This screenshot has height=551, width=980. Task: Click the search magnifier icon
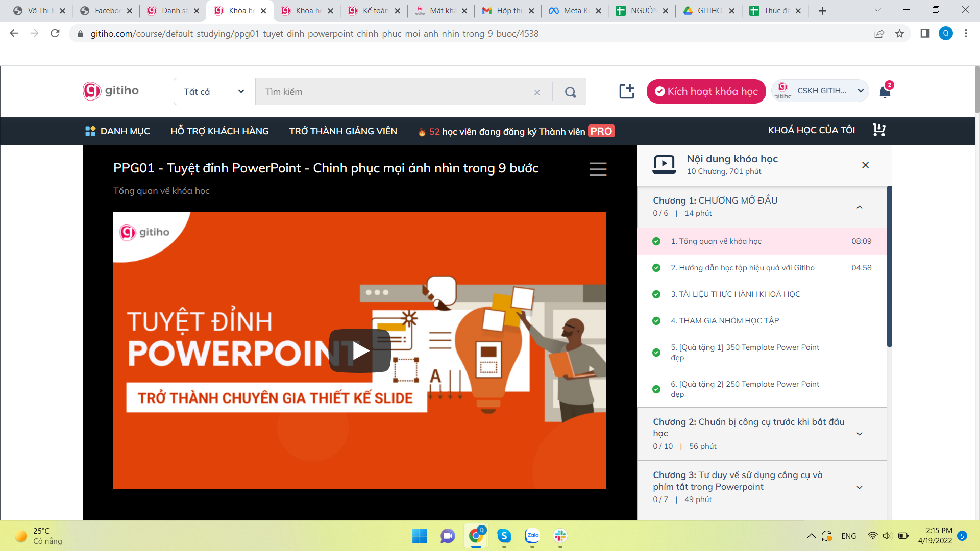[x=570, y=92]
